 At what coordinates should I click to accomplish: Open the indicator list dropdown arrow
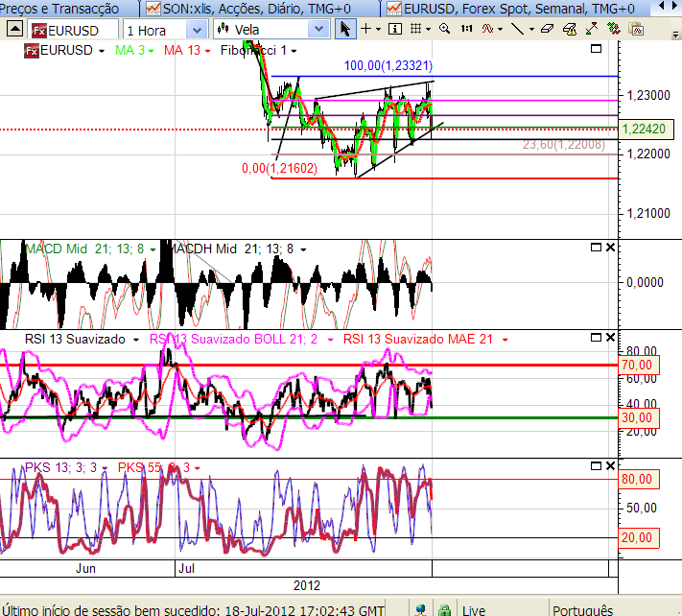pos(500,30)
